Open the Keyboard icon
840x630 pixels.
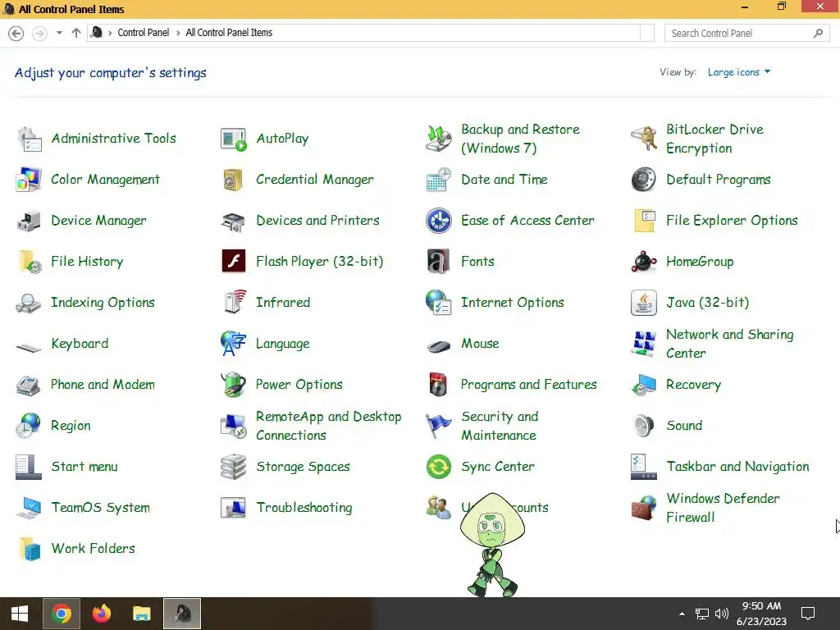[x=29, y=347]
